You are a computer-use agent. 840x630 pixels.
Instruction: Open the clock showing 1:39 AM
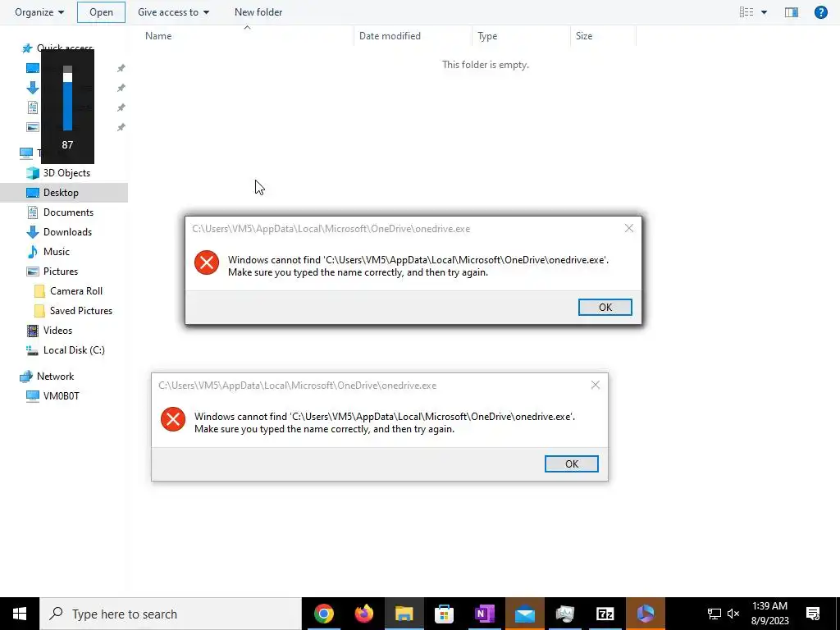pyautogui.click(x=769, y=614)
